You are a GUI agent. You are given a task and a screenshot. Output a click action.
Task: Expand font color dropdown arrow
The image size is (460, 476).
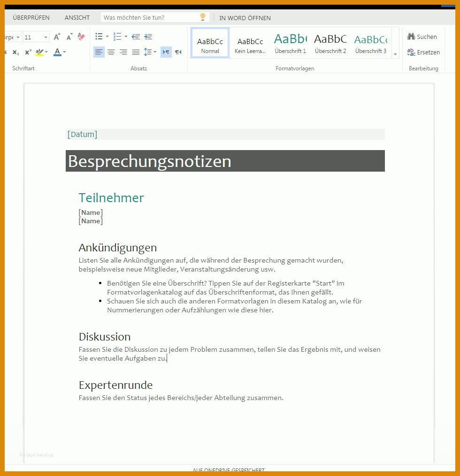coord(64,52)
